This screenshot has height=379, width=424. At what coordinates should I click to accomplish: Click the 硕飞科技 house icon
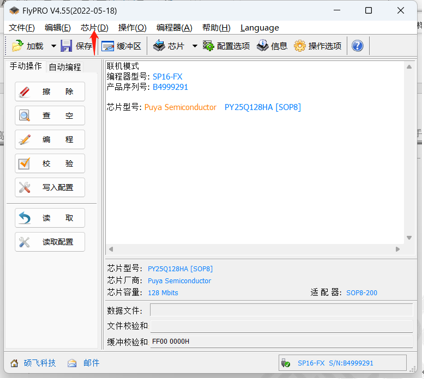14,363
